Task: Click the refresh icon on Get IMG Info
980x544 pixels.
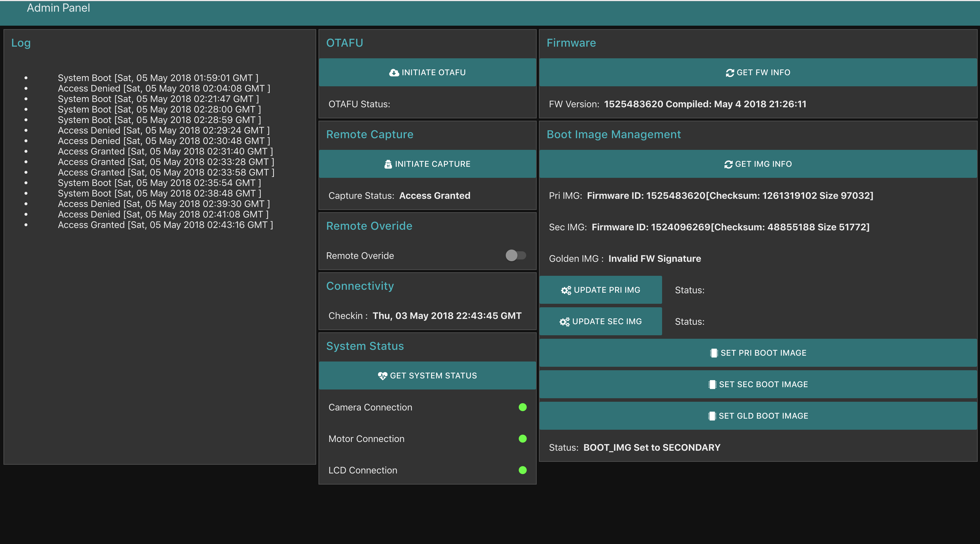Action: pyautogui.click(x=728, y=164)
